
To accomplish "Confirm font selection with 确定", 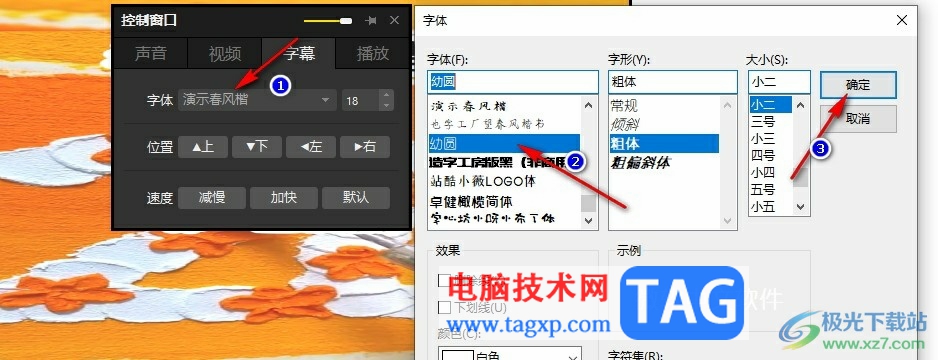I will (x=858, y=85).
